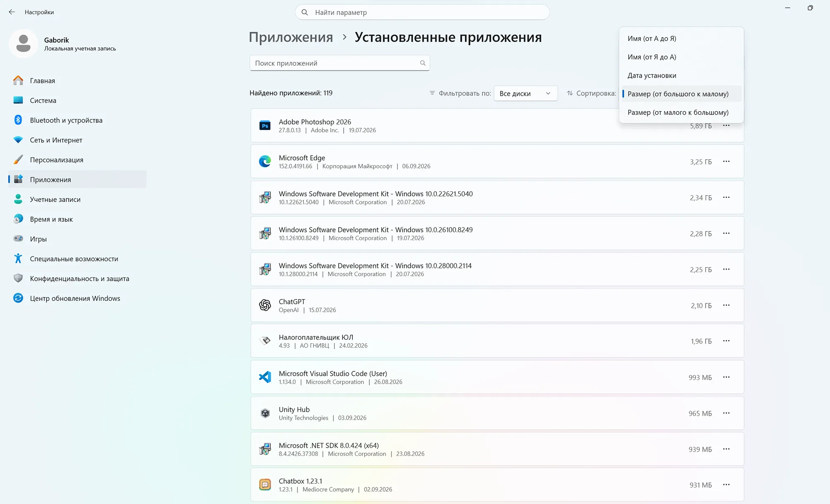The image size is (830, 504).
Task: Sort by Имя (от А до Я)
Action: pos(681,39)
